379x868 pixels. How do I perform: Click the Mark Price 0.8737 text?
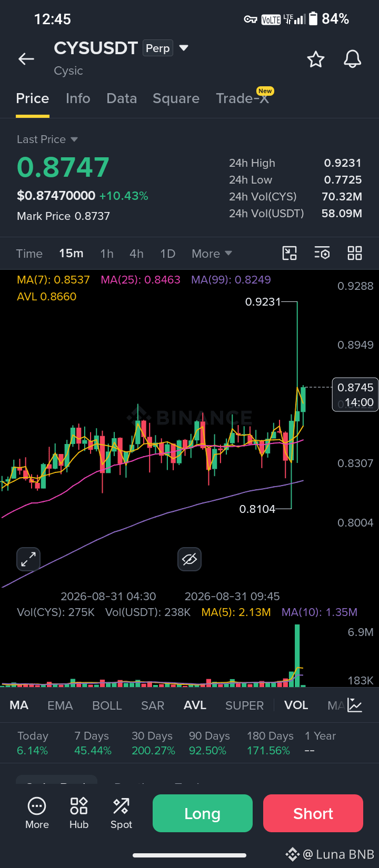tap(64, 216)
